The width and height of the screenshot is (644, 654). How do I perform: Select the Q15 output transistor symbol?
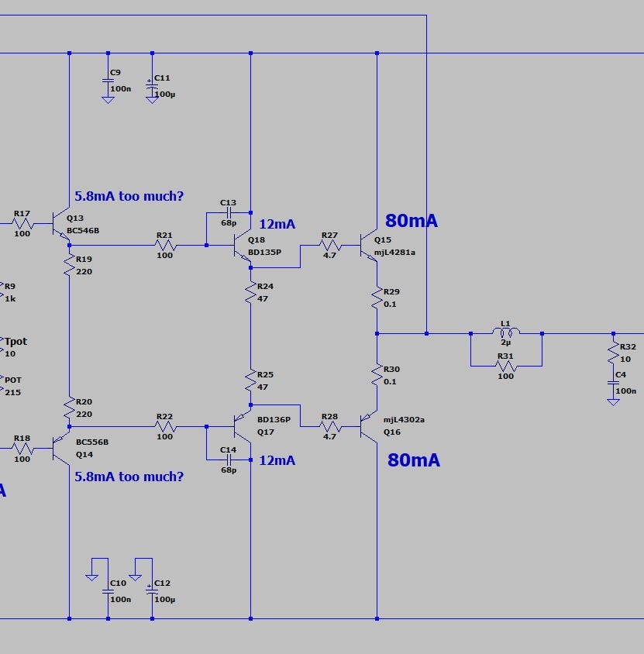(369, 246)
